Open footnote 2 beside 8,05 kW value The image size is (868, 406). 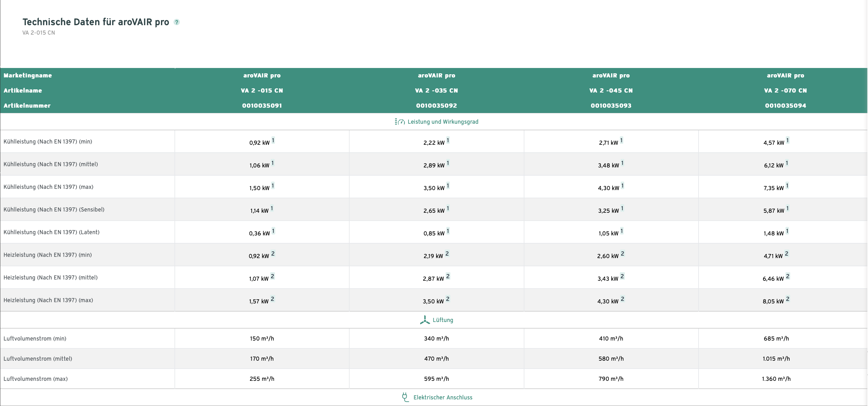tap(788, 299)
